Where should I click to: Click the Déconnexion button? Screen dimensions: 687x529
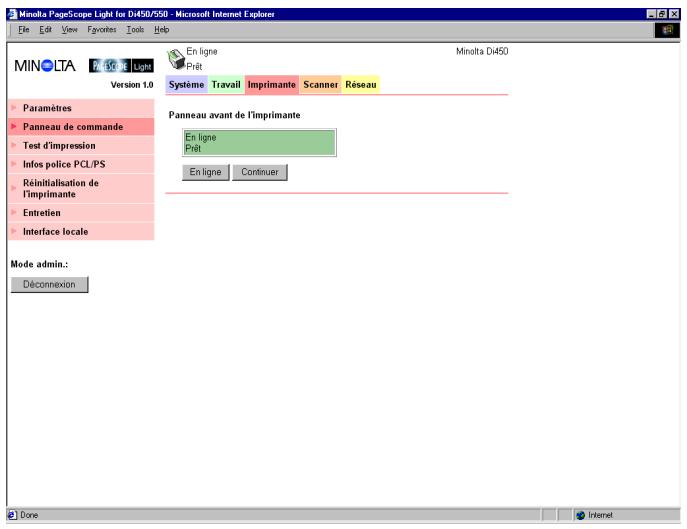coord(50,284)
